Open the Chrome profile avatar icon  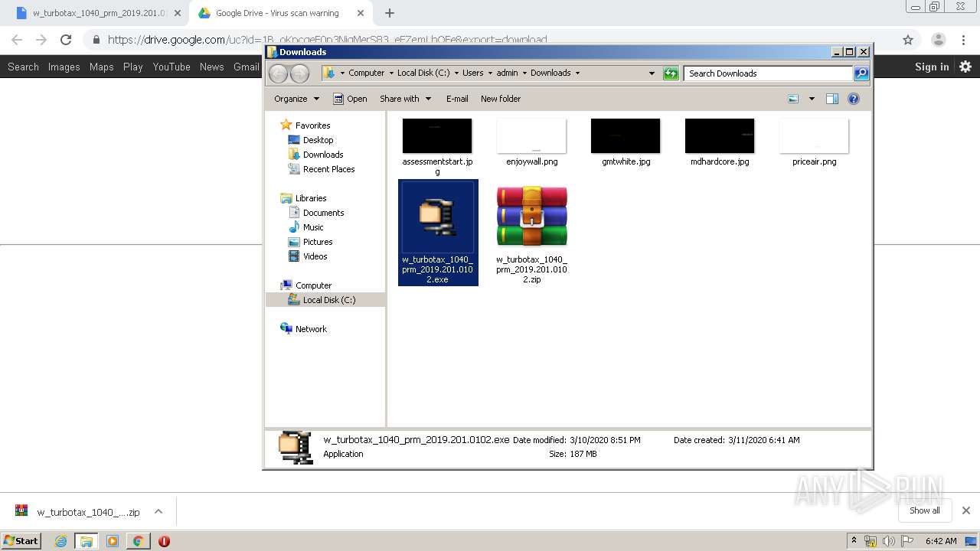pos(938,40)
